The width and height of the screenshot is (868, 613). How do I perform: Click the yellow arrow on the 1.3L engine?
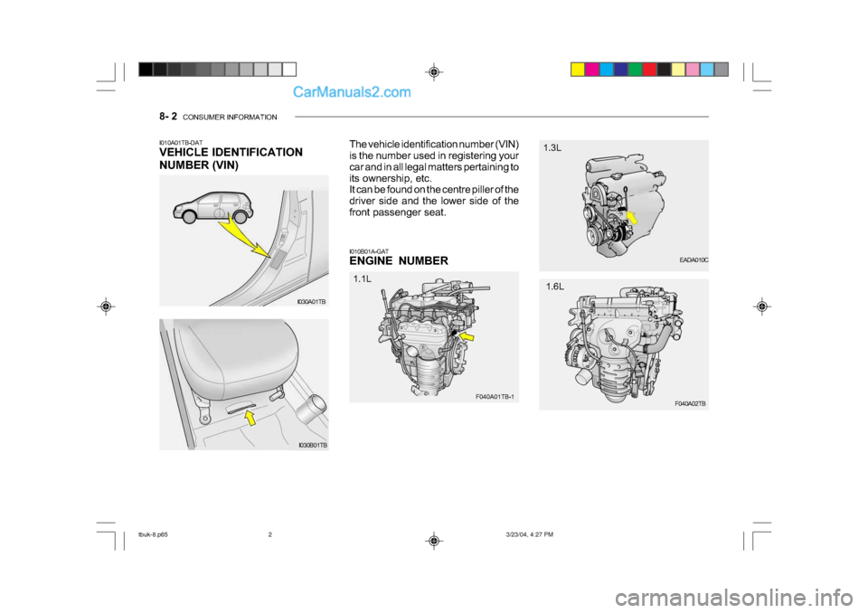pos(640,218)
